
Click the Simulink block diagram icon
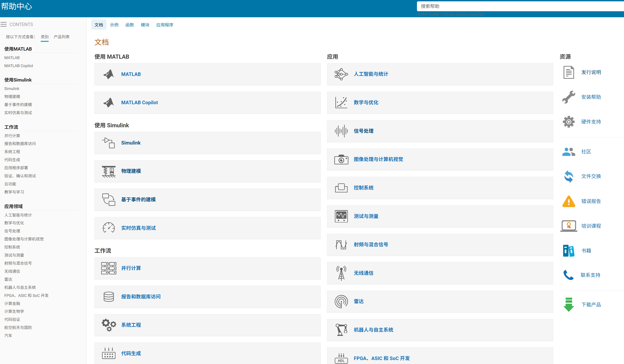(x=109, y=143)
